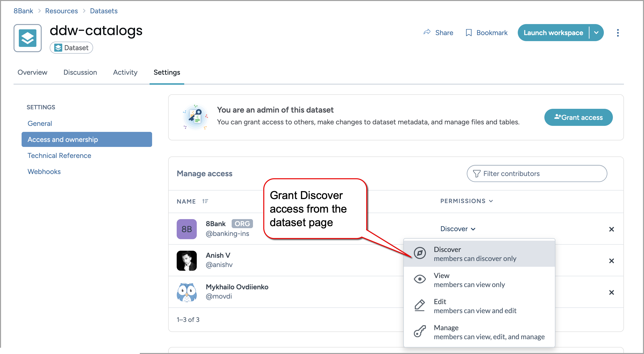Open the three-dot overflow menu

coord(618,33)
